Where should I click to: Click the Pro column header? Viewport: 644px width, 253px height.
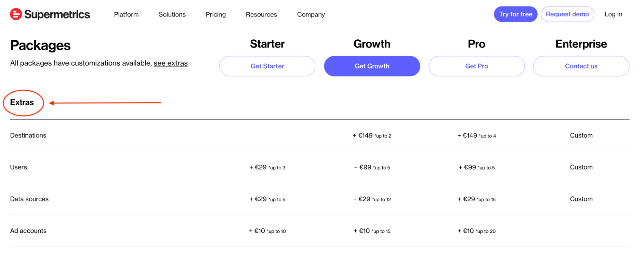pyautogui.click(x=476, y=44)
